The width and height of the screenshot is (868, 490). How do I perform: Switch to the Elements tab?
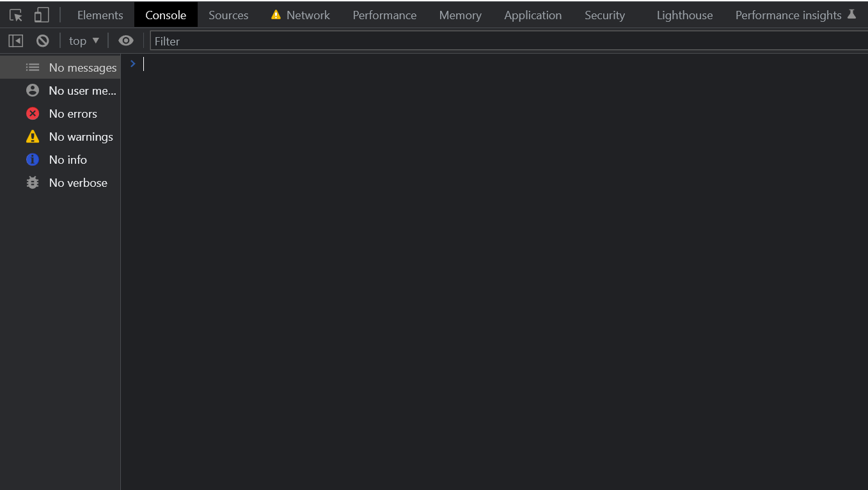[x=100, y=15]
